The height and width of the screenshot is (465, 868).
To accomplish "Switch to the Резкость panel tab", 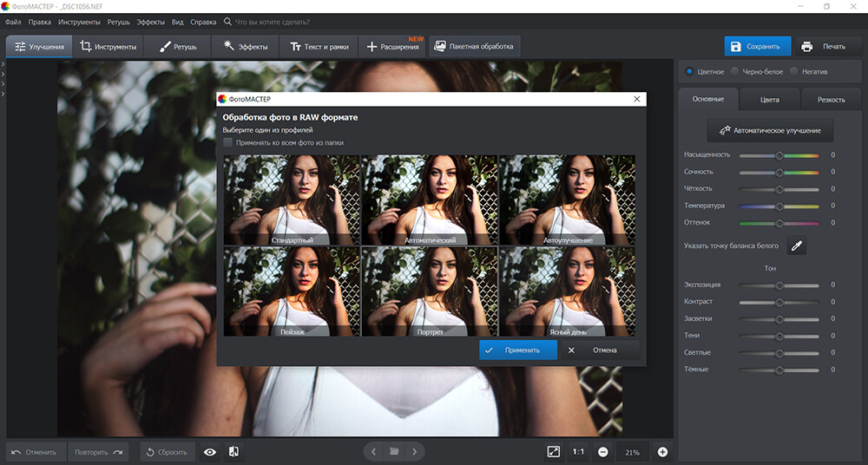I will coord(831,100).
